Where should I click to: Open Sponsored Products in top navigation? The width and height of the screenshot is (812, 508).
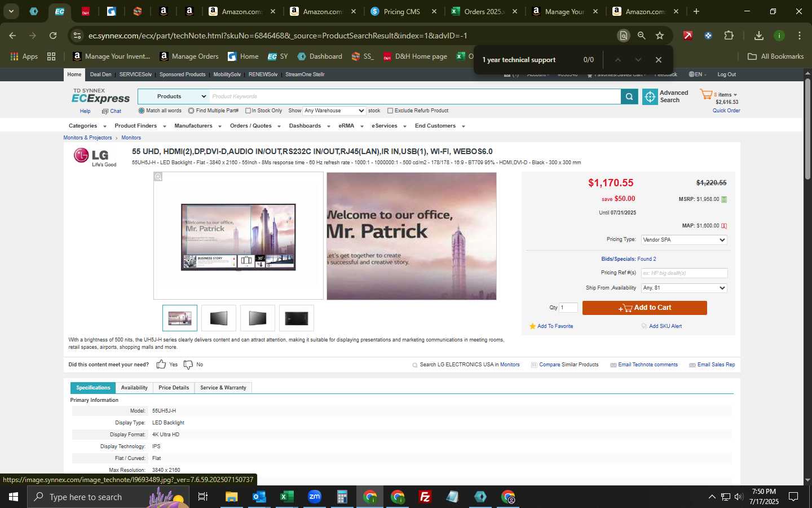183,75
